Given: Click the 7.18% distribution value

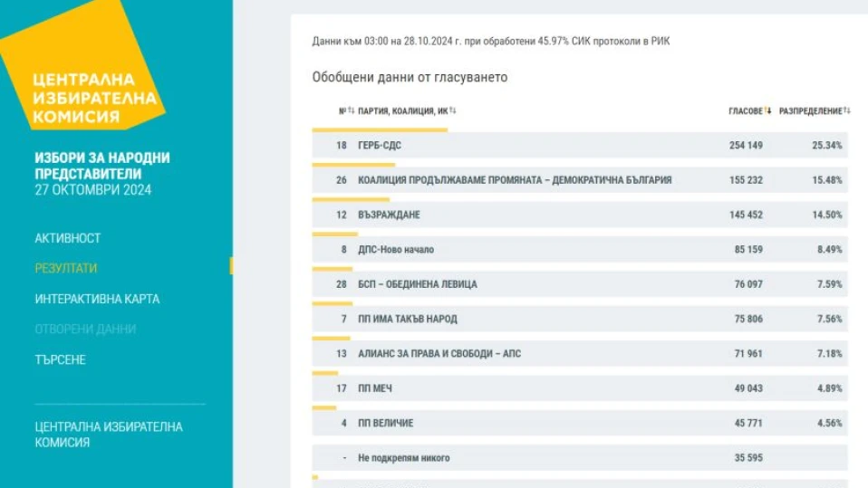Looking at the screenshot, I should click(830, 353).
